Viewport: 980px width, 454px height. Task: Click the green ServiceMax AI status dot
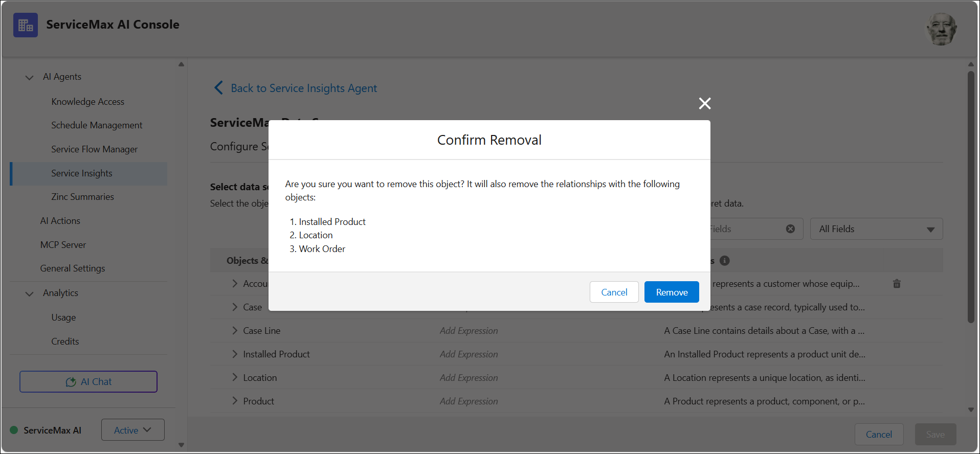pyautogui.click(x=14, y=430)
